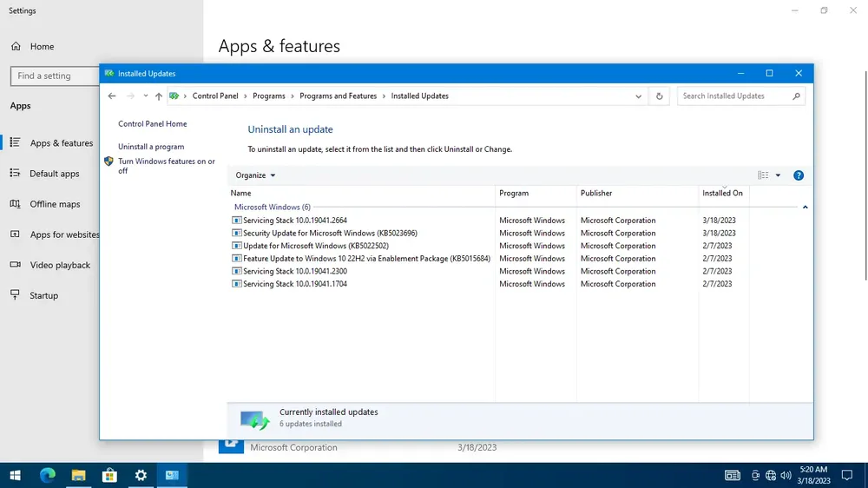Click Programs in the breadcrumb path
Screen dimensions: 868x488
pyautogui.click(x=269, y=96)
